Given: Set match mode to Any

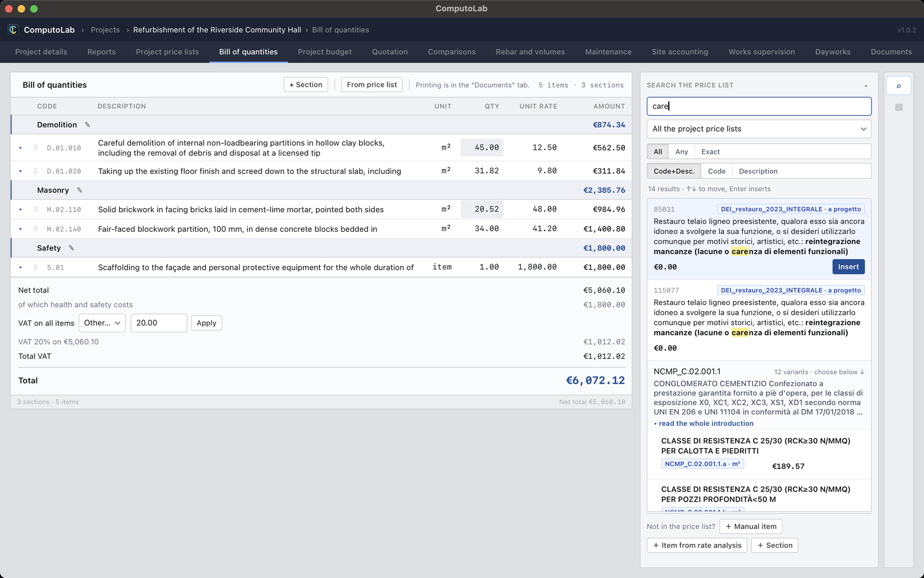Looking at the screenshot, I should pyautogui.click(x=681, y=151).
